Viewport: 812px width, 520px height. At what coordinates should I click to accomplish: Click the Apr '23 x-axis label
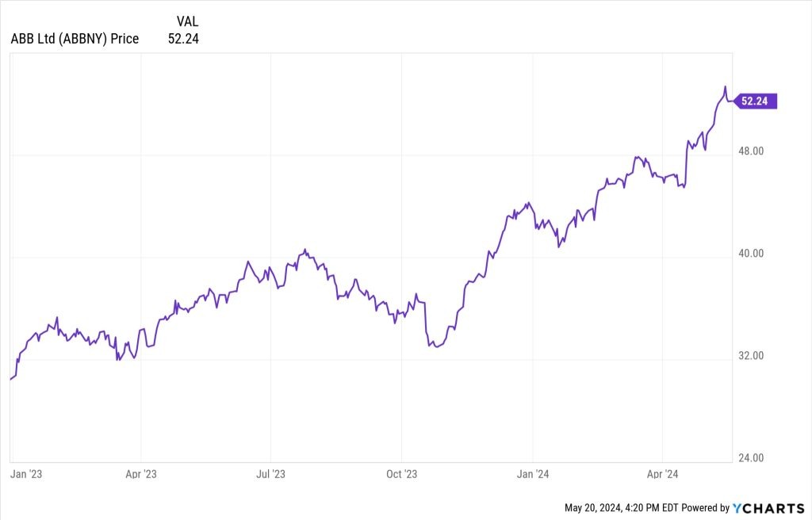tap(140, 474)
